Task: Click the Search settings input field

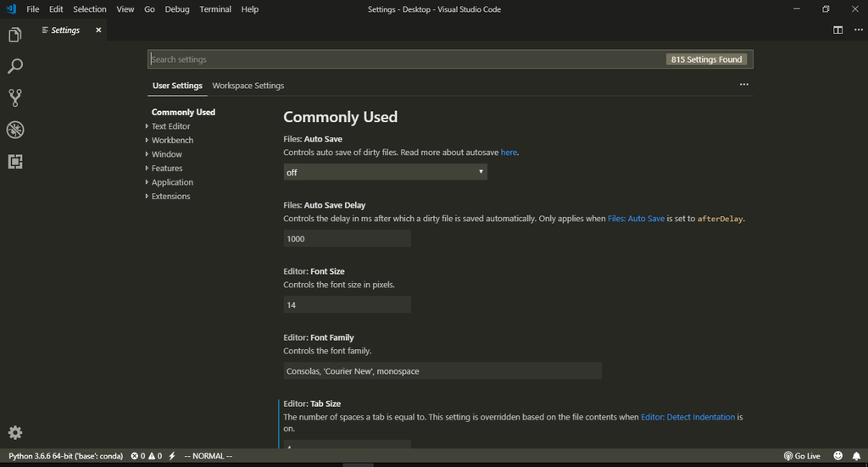Action: (x=407, y=59)
